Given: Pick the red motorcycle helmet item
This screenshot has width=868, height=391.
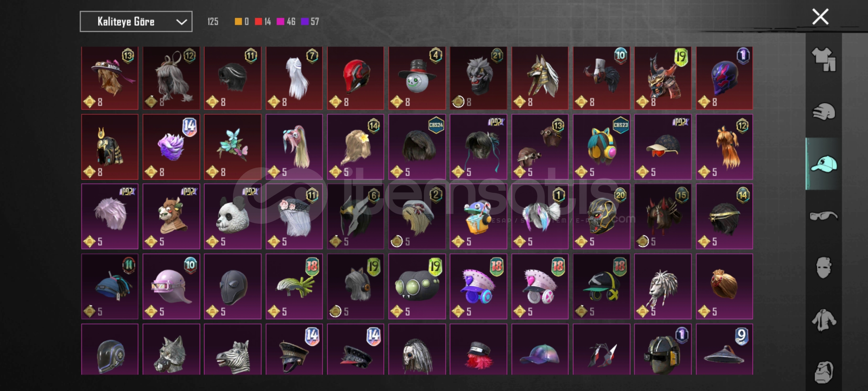Looking at the screenshot, I should (x=356, y=78).
